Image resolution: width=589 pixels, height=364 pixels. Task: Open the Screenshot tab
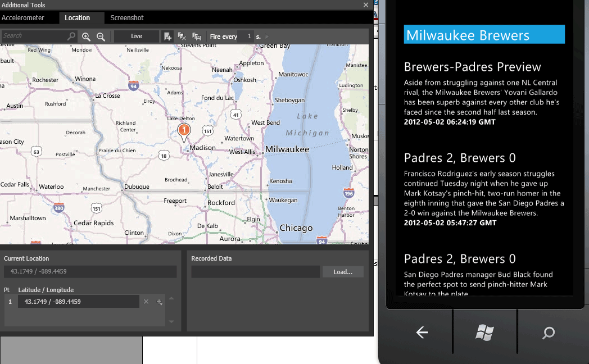click(126, 17)
